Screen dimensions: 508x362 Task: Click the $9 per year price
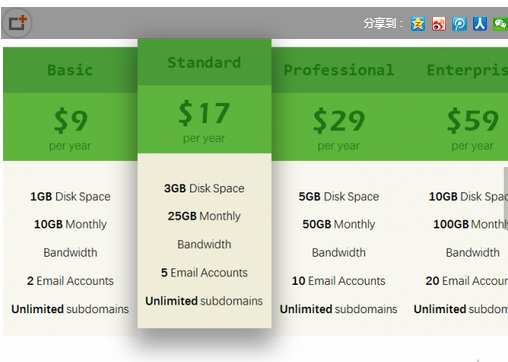pos(70,128)
